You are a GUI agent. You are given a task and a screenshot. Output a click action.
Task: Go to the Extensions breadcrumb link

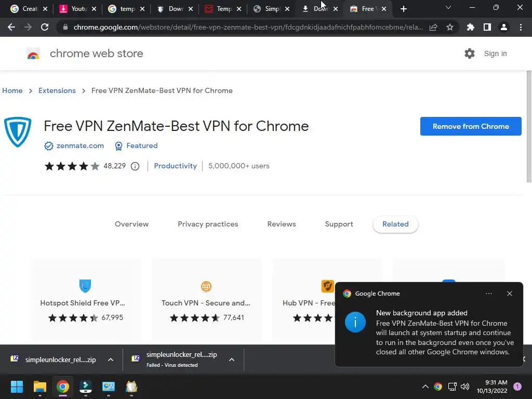click(x=57, y=90)
